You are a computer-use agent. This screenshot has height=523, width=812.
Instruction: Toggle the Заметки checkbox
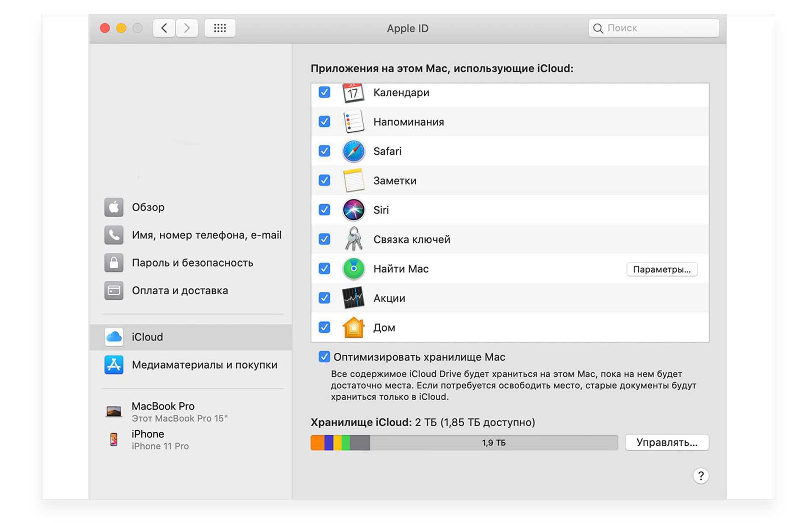(x=324, y=181)
